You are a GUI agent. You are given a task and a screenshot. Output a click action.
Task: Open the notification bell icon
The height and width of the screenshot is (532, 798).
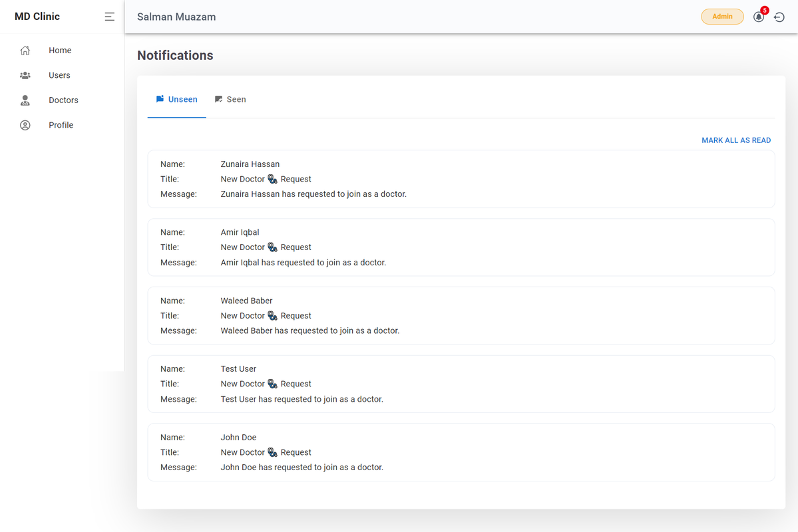(758, 17)
